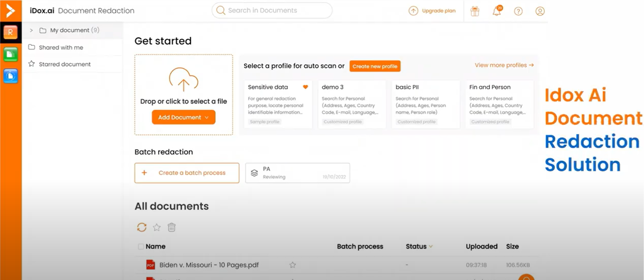
Task: Toggle favorite on the Sensitive data profile
Action: [305, 86]
